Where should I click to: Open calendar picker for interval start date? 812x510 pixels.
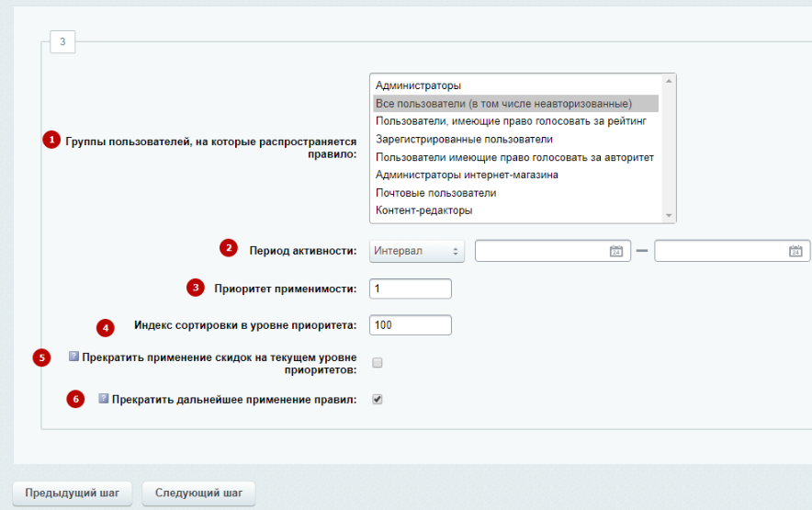(x=616, y=252)
